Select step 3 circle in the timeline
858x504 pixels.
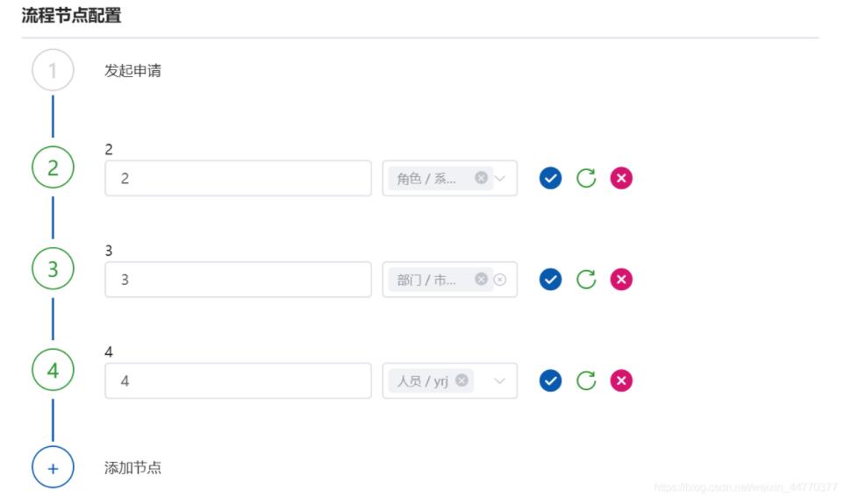pos(53,268)
